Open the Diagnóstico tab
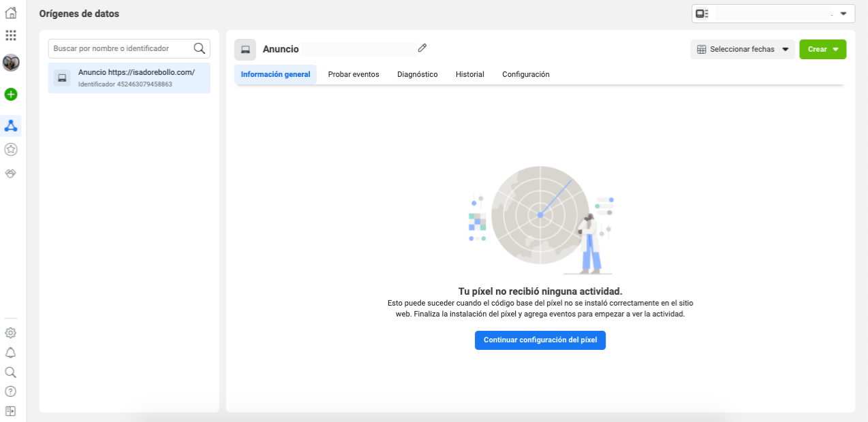868x422 pixels. pyautogui.click(x=417, y=74)
